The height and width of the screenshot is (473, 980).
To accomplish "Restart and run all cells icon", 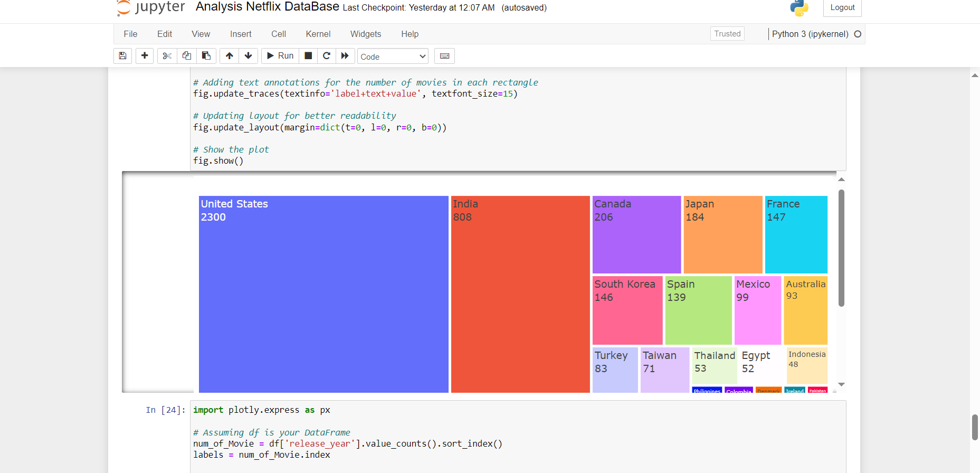I will pos(345,56).
